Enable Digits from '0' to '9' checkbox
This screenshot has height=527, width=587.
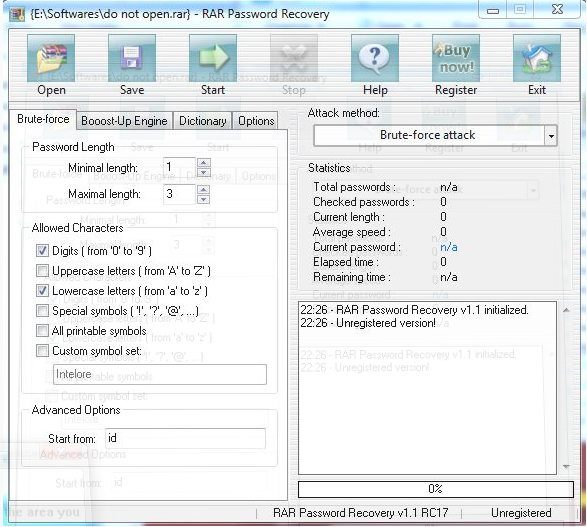pos(42,250)
